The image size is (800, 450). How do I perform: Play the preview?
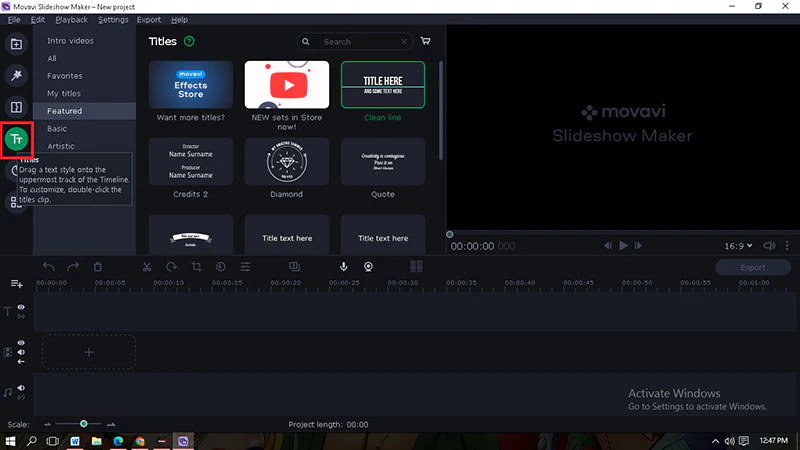[623, 246]
